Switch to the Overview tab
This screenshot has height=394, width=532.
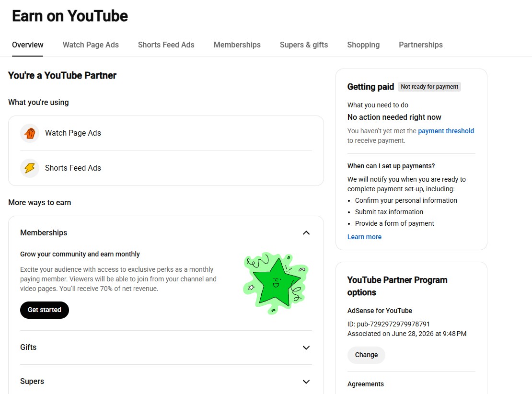click(27, 45)
